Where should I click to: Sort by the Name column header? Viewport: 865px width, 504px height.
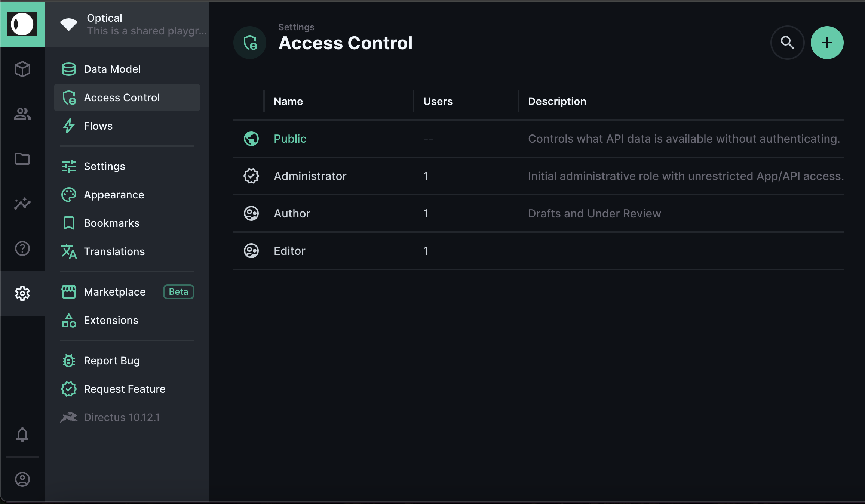[x=288, y=101]
